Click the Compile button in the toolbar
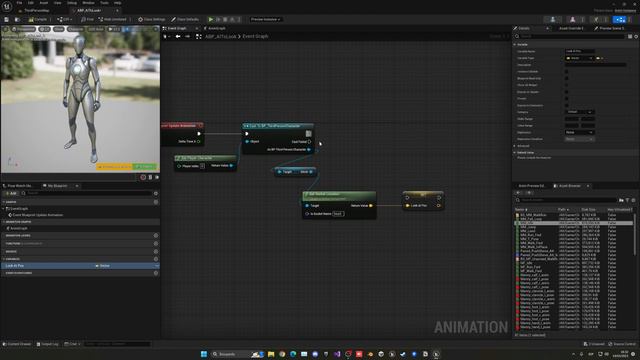 (38, 19)
